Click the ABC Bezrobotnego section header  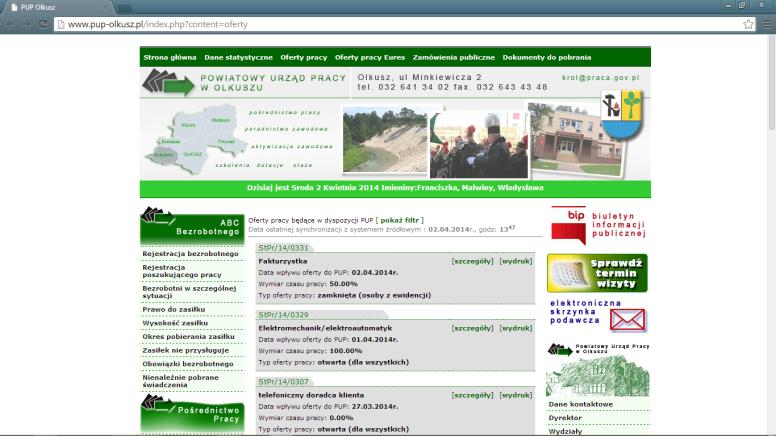click(193, 227)
